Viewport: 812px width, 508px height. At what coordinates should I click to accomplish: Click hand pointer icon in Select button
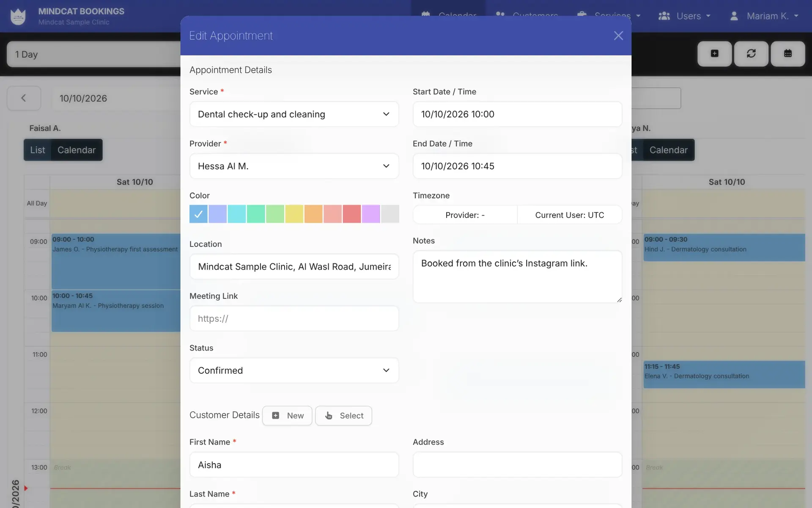pos(329,416)
